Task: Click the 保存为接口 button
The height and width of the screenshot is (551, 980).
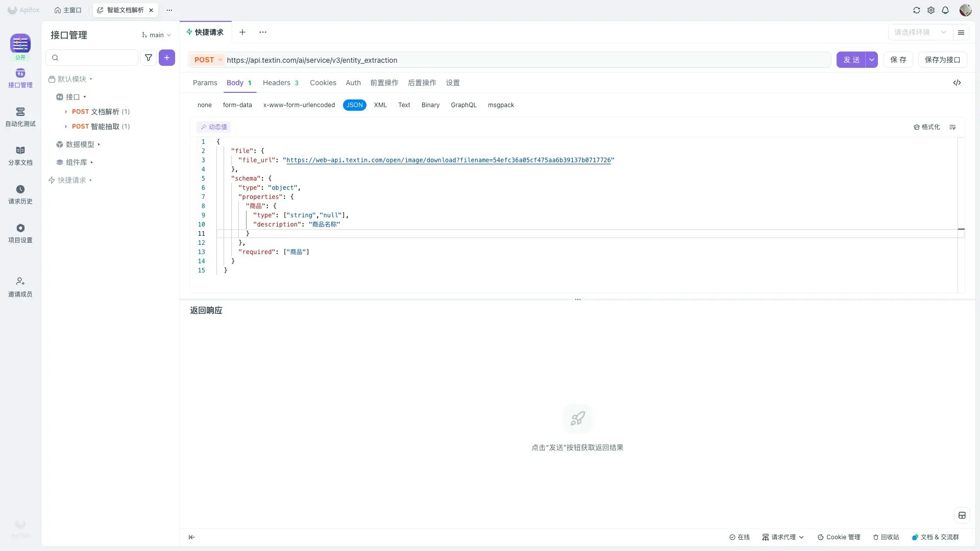Action: (x=942, y=60)
